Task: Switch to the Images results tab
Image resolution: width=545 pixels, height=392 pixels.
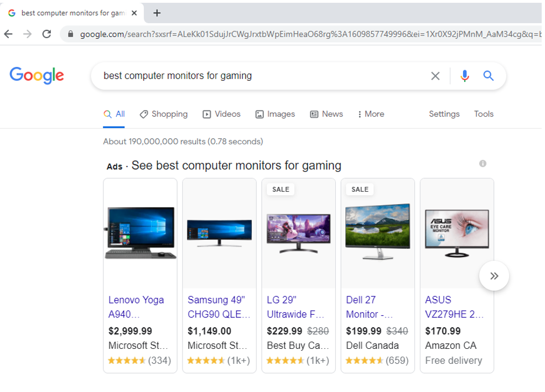Action: click(275, 114)
